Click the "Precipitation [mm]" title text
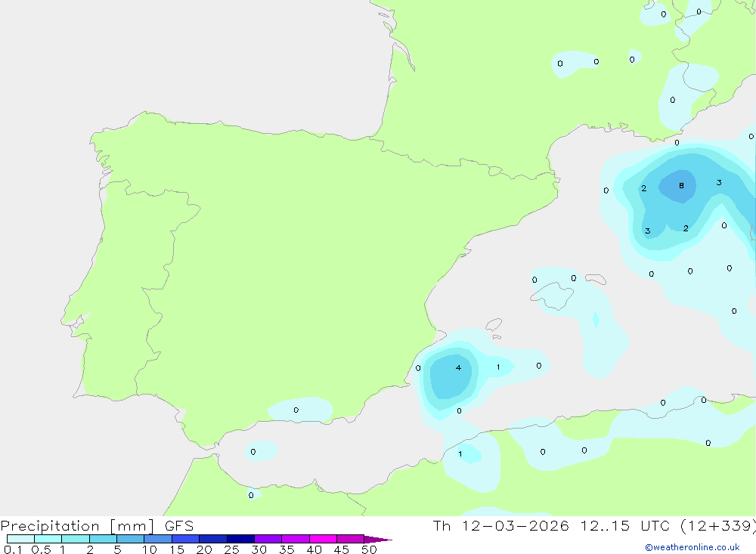The height and width of the screenshot is (554, 756). (x=78, y=526)
